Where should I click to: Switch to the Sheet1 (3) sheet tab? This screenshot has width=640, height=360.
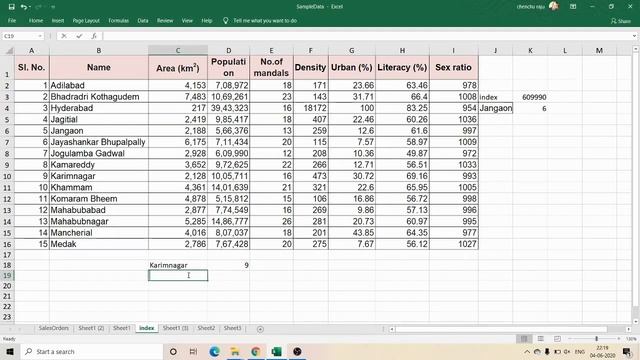tap(176, 328)
